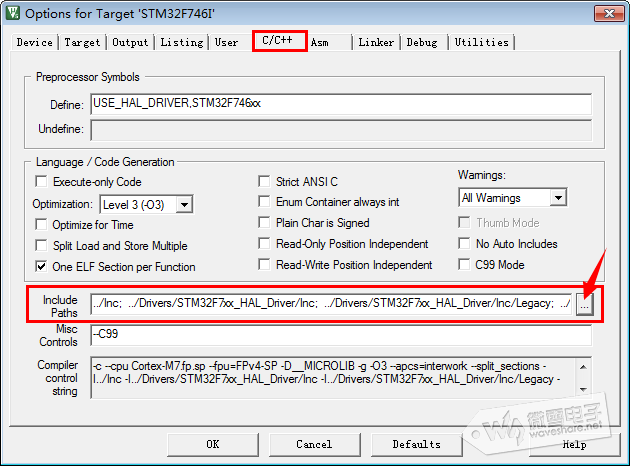Enable No Auto Includes checkbox
Viewport: 630px width, 466px height.
point(466,244)
